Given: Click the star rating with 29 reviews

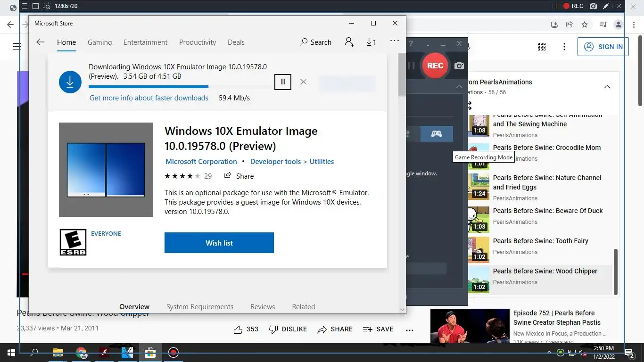Looking at the screenshot, I should (x=188, y=176).
